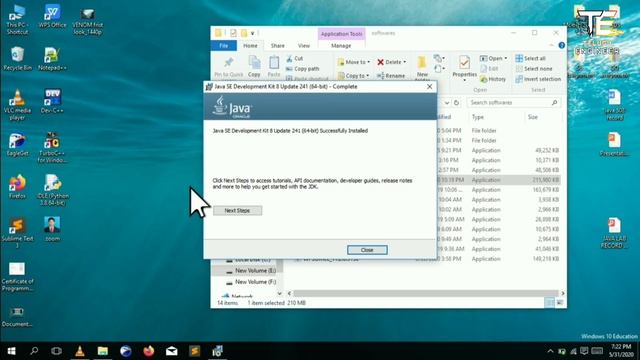
Task: Click Explorer help question mark icon
Action: click(562, 45)
